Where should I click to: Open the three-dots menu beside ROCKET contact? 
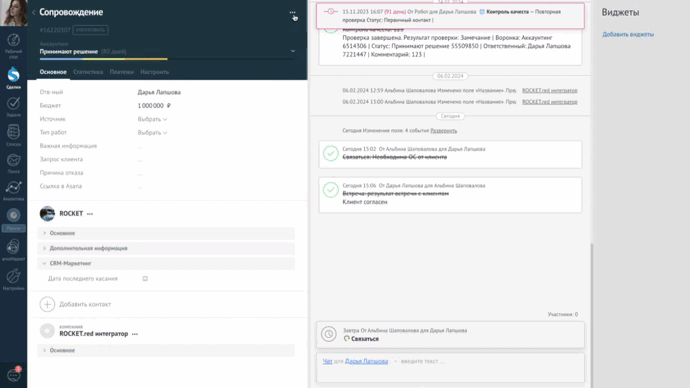[x=90, y=214]
